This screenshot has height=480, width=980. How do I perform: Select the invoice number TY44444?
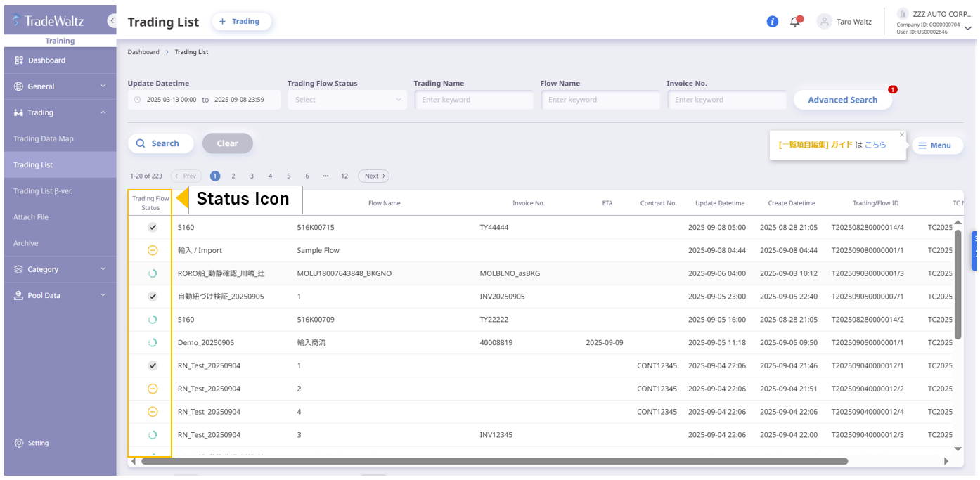tap(494, 228)
